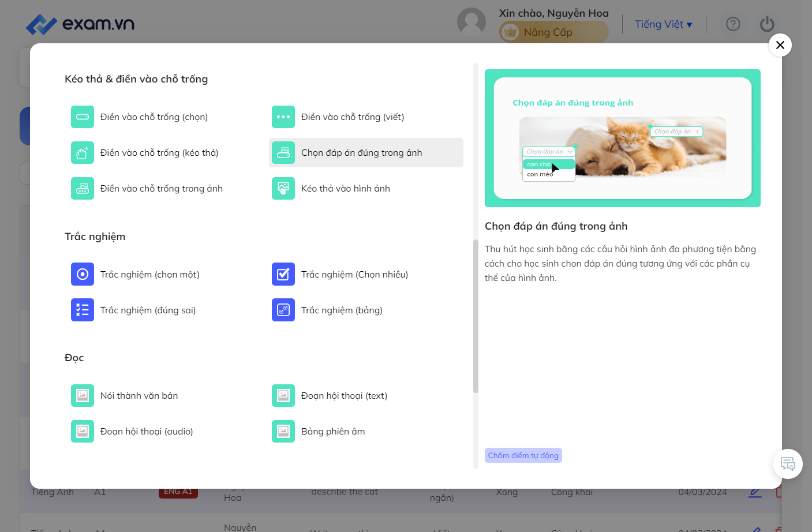
Task: Select the Trắc nghiệm (bảng) label text
Action: pos(342,310)
